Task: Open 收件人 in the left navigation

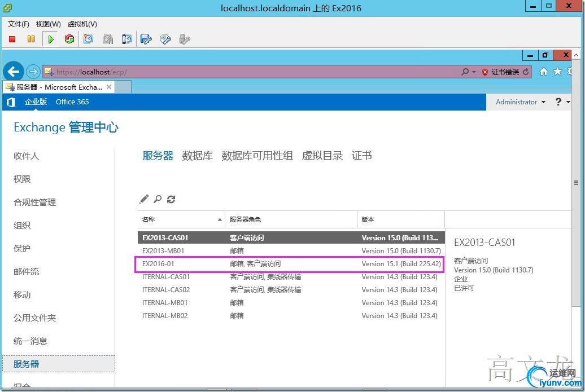Action: pos(26,156)
